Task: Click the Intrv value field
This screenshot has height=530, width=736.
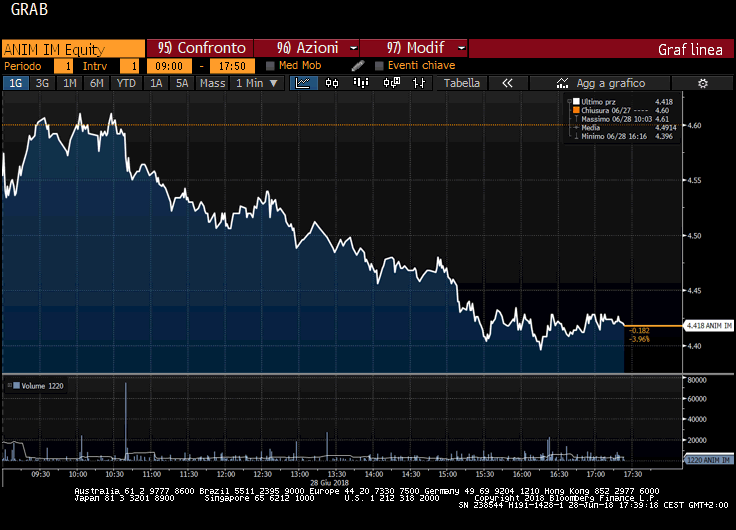Action: pos(130,66)
